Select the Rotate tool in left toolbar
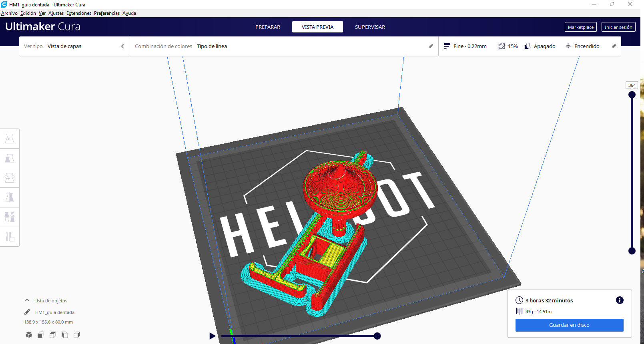This screenshot has height=344, width=644. 10,178
